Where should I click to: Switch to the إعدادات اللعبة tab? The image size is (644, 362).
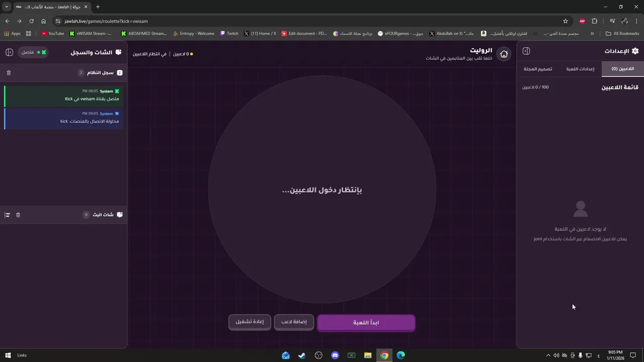(x=580, y=69)
